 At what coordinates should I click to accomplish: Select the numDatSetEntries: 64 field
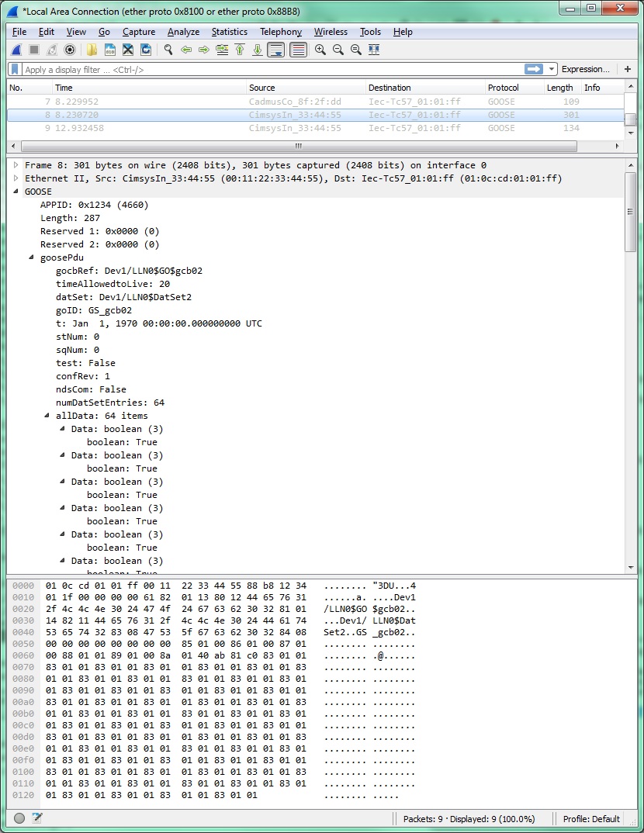(x=110, y=403)
